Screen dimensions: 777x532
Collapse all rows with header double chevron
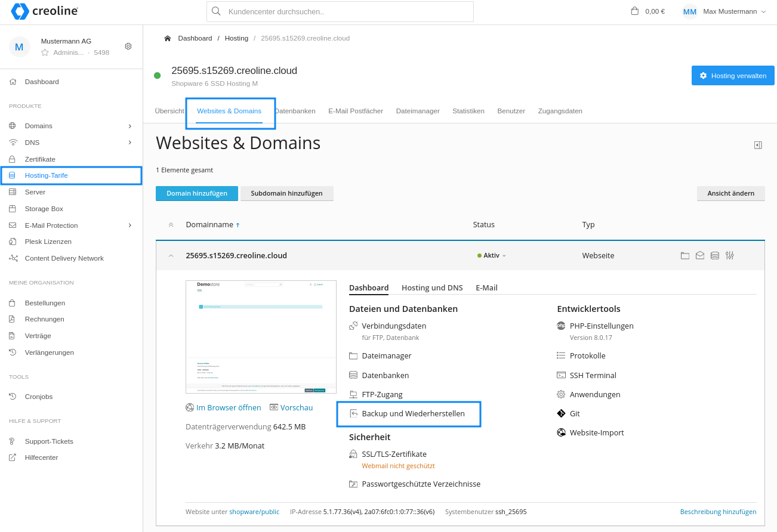point(171,225)
